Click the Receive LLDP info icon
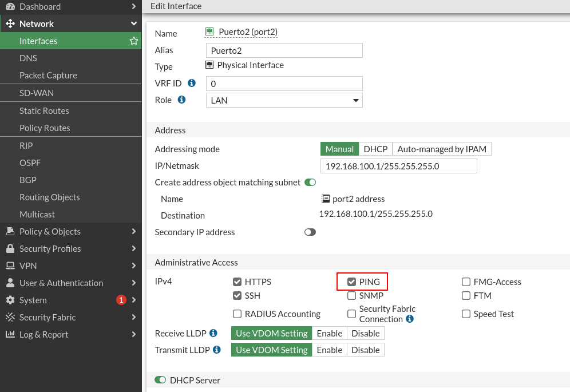 213,332
